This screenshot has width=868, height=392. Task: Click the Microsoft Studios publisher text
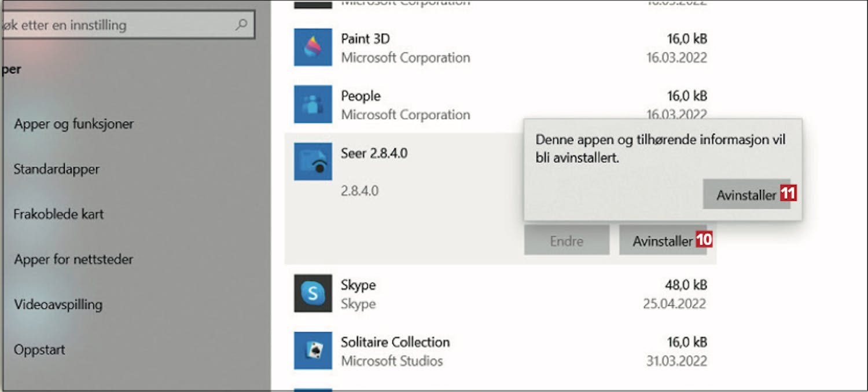392,361
